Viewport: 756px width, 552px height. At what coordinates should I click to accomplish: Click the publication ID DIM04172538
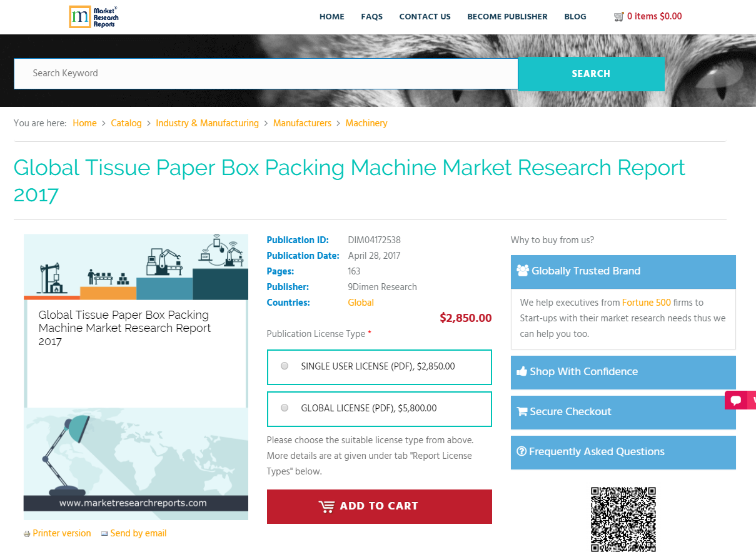[375, 240]
